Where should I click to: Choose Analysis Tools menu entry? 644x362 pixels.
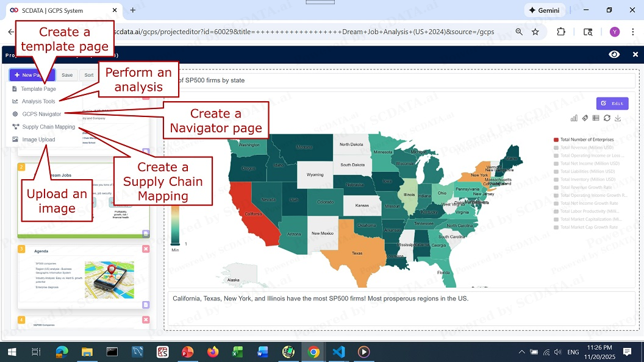[x=38, y=101]
